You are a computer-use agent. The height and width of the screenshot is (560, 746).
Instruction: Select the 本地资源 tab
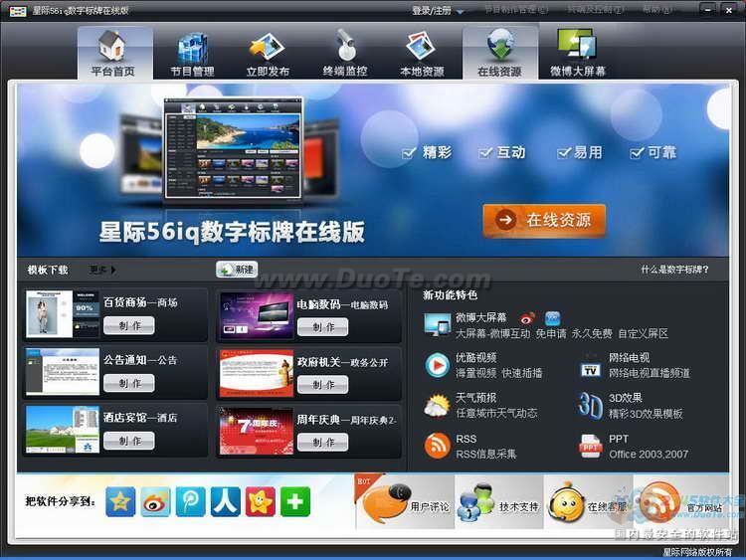422,53
